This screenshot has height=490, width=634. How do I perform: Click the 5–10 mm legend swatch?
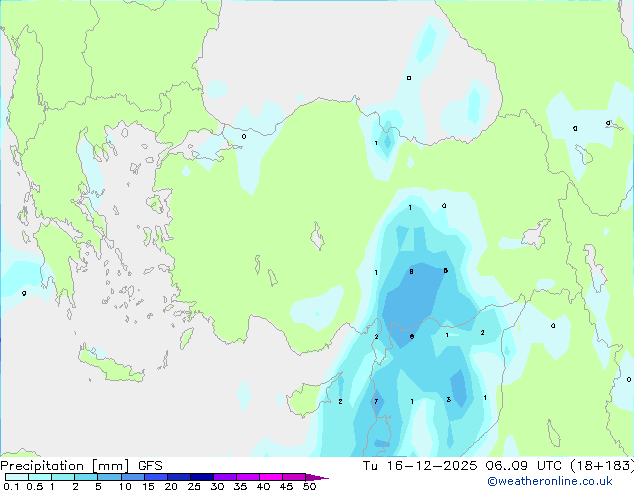click(109, 477)
